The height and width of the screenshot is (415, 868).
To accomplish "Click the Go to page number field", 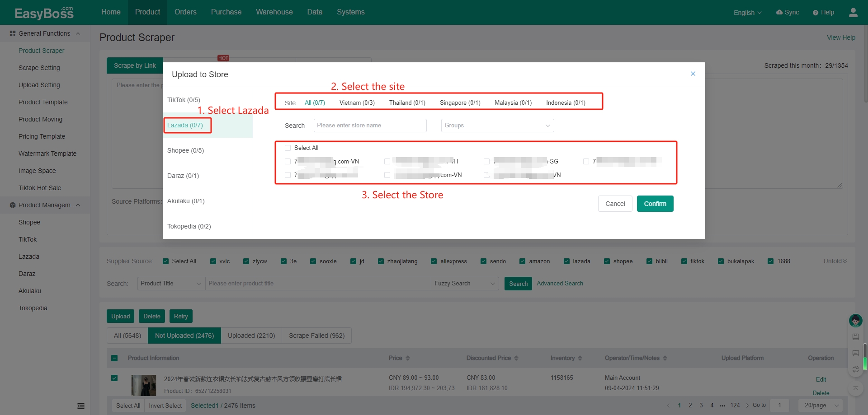I will pyautogui.click(x=780, y=406).
